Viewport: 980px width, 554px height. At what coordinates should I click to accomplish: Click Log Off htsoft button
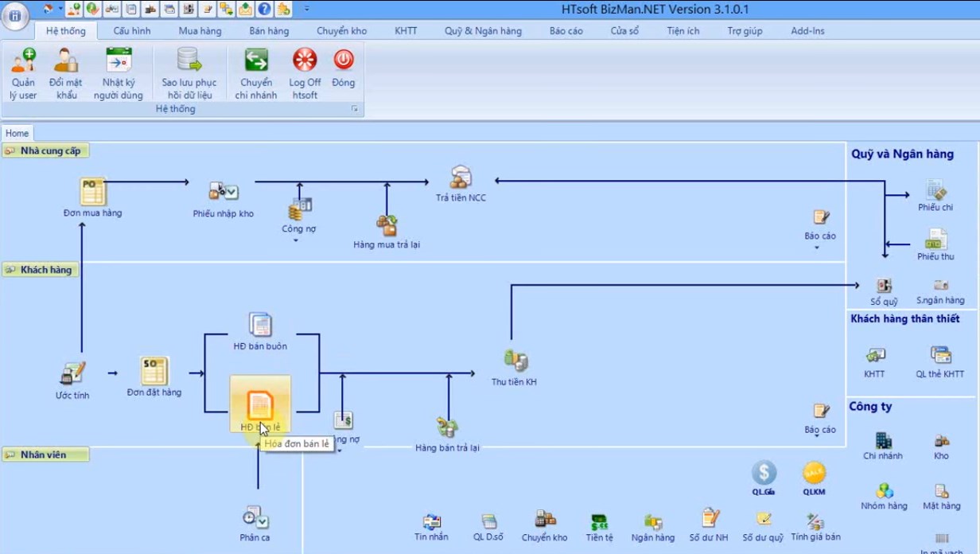click(x=305, y=73)
